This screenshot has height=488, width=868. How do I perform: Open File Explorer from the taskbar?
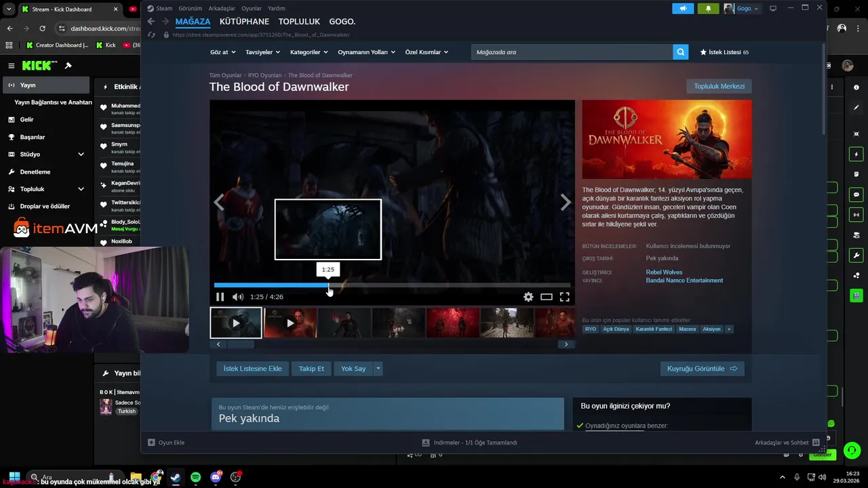click(136, 477)
